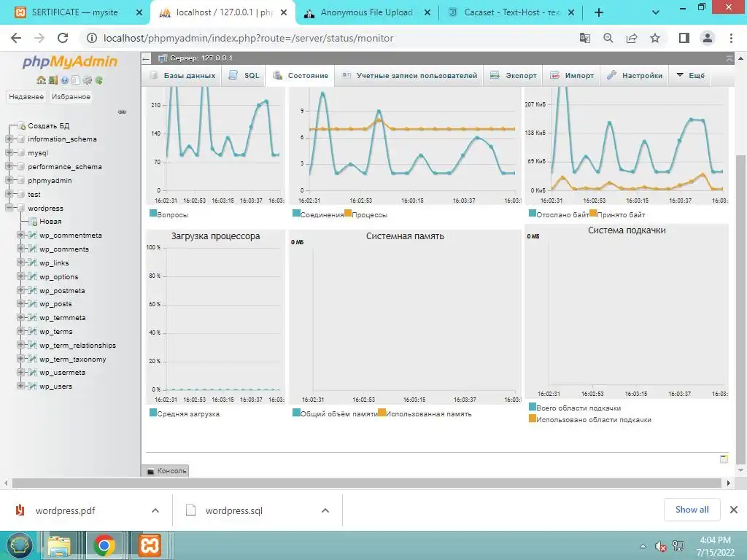Open File Explorer from the taskbar
The height and width of the screenshot is (560, 747).
58,545
